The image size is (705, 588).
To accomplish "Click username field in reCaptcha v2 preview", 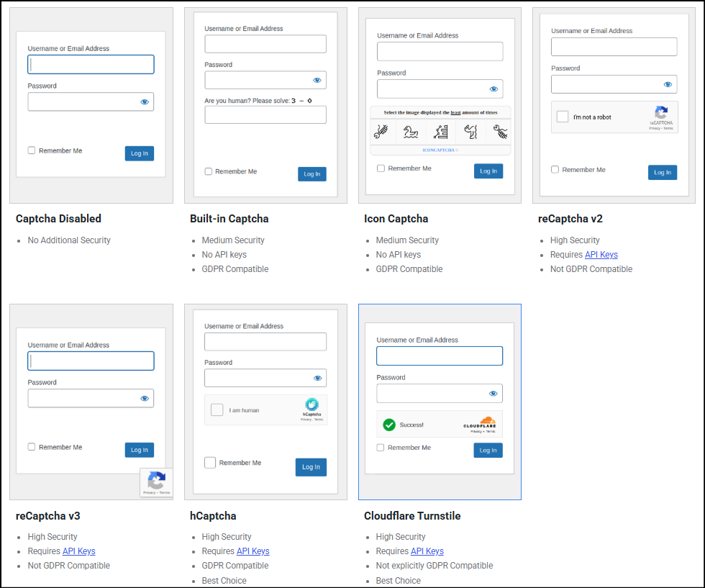I will point(614,47).
